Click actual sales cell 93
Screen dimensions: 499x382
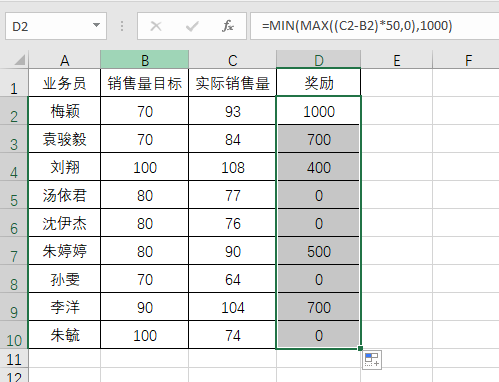coord(233,111)
